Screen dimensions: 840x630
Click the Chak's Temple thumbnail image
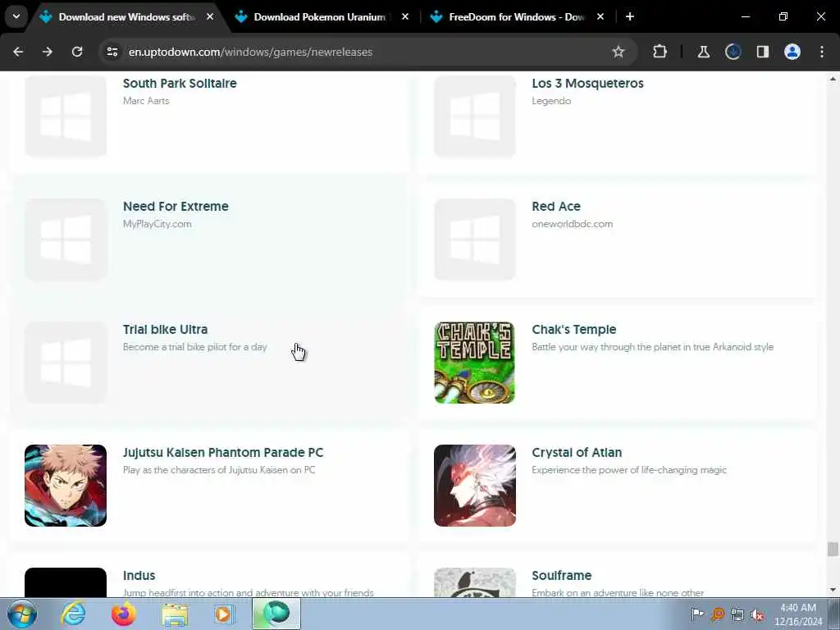(x=475, y=363)
